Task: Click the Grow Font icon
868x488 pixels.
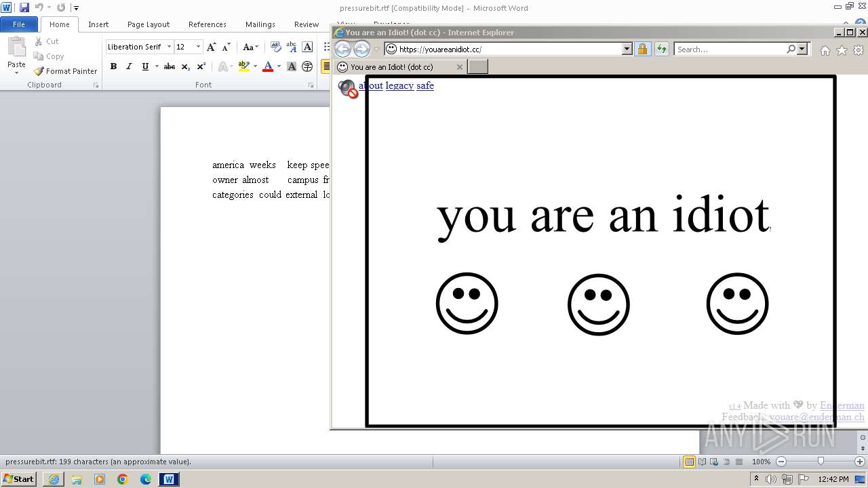Action: (212, 47)
